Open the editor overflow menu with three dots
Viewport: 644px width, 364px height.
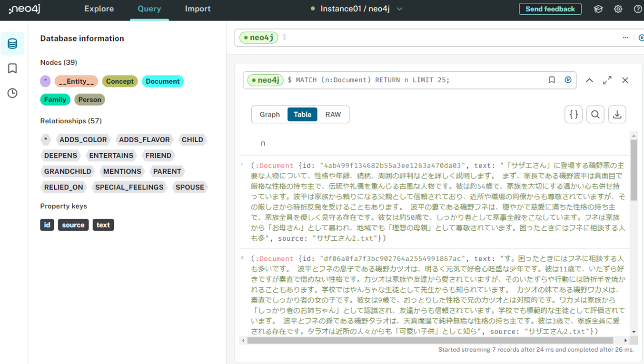[x=625, y=37]
